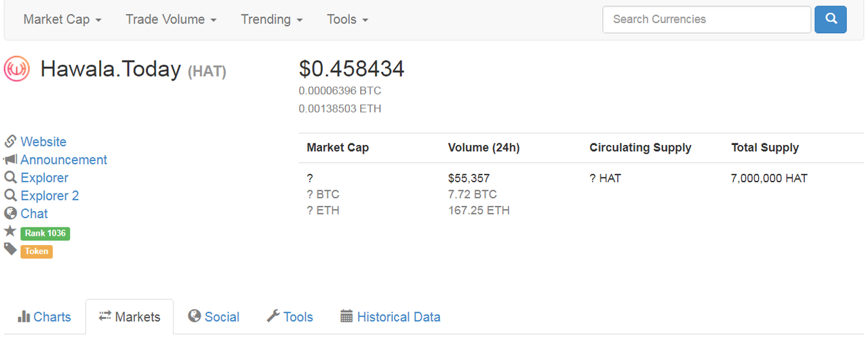
Task: Switch to the Tools tab below
Action: (x=290, y=317)
